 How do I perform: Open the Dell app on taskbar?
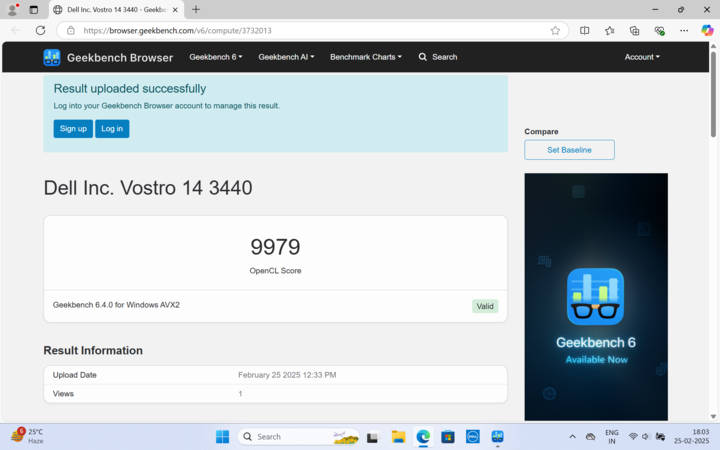click(472, 437)
